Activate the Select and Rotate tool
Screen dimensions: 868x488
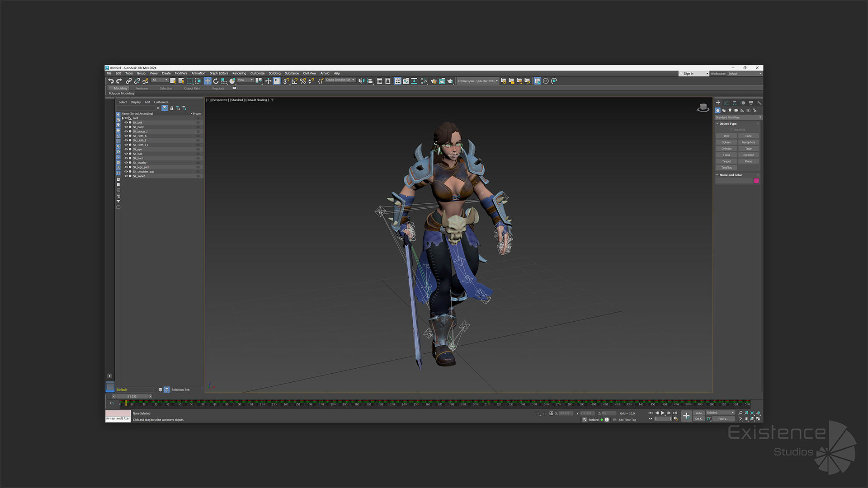coord(216,81)
